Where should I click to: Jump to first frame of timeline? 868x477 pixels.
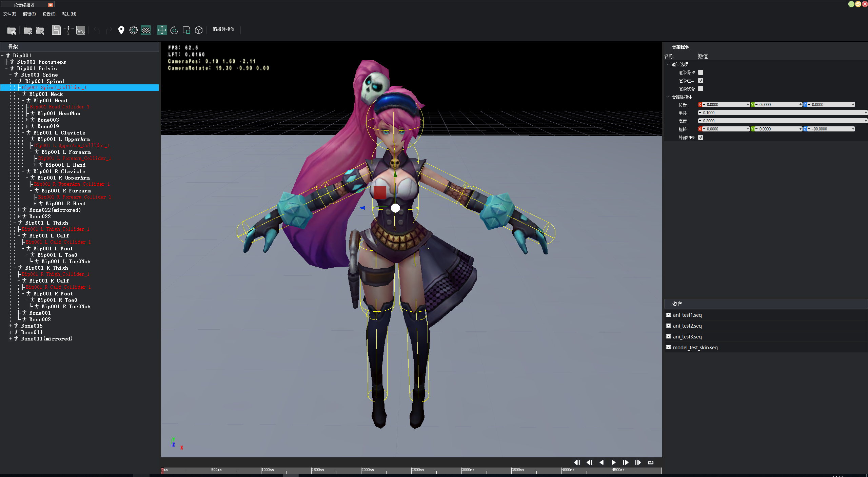click(577, 462)
